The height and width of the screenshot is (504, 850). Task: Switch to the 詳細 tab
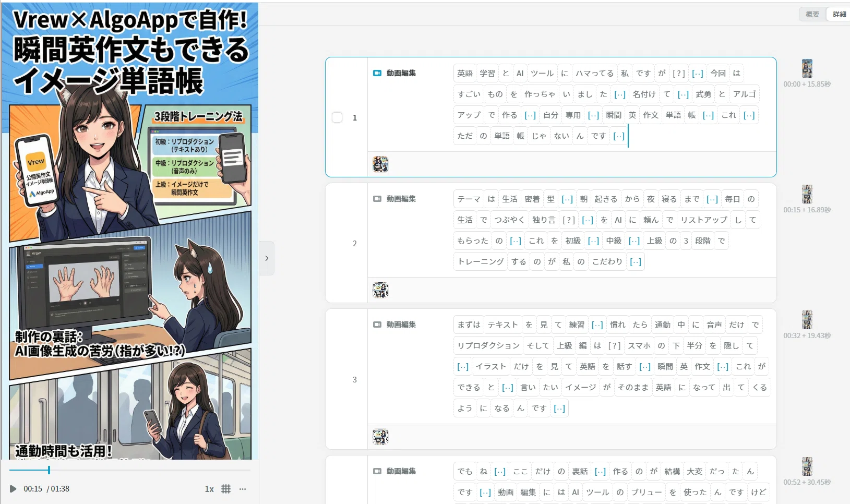coord(839,14)
